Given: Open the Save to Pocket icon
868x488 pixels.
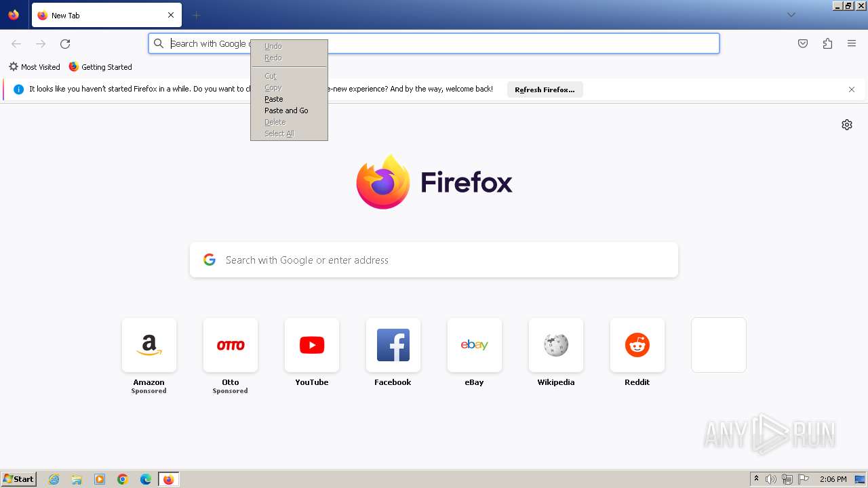Looking at the screenshot, I should [803, 43].
